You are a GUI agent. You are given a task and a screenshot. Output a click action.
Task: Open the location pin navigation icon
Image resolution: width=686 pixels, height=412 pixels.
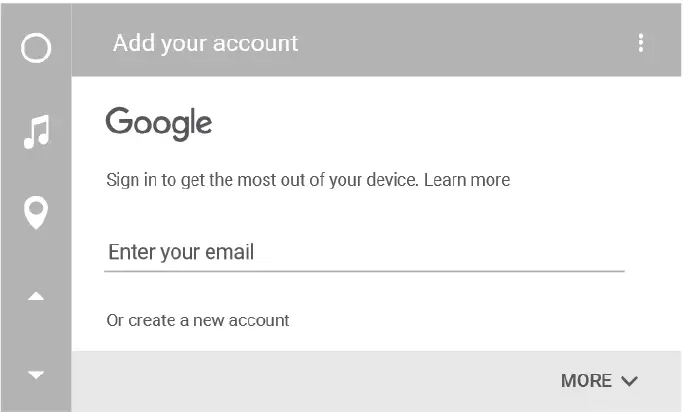(x=36, y=213)
